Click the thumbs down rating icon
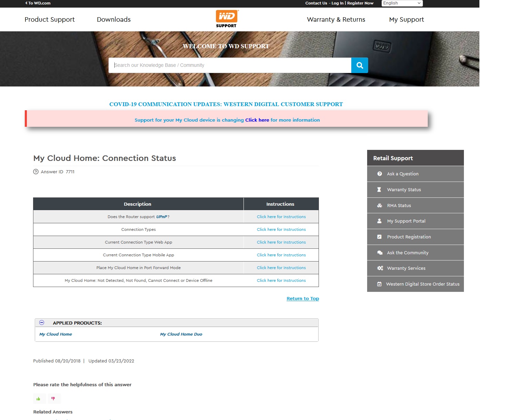Image resolution: width=529 pixels, height=420 pixels. (x=53, y=399)
